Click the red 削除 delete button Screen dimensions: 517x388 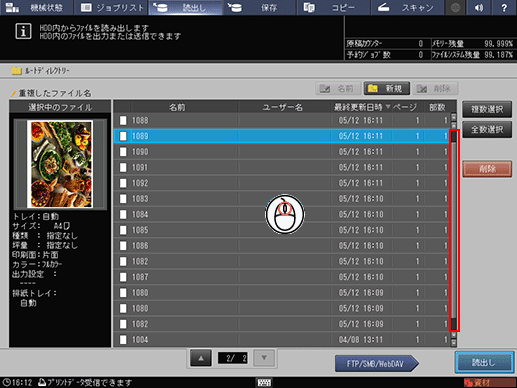(x=487, y=169)
